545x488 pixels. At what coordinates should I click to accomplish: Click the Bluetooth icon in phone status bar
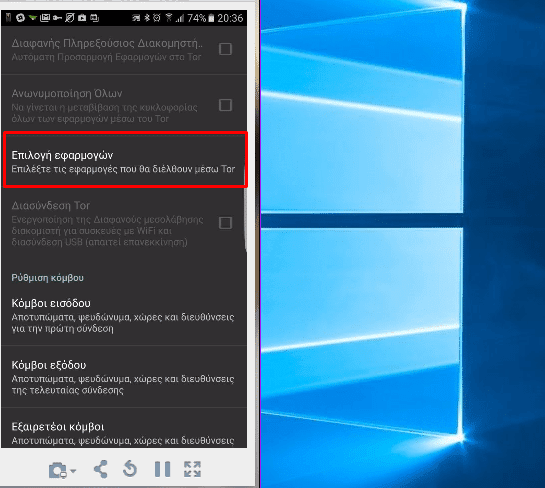[147, 18]
